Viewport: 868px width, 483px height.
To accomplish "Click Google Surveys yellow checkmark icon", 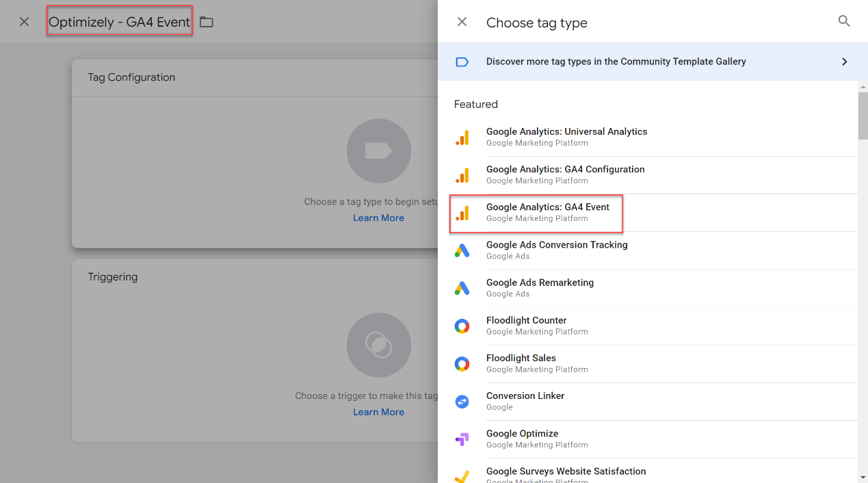I will (x=462, y=476).
